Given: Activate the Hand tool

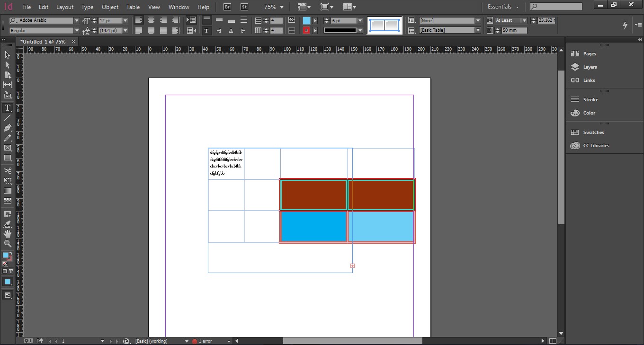Looking at the screenshot, I should pos(8,234).
